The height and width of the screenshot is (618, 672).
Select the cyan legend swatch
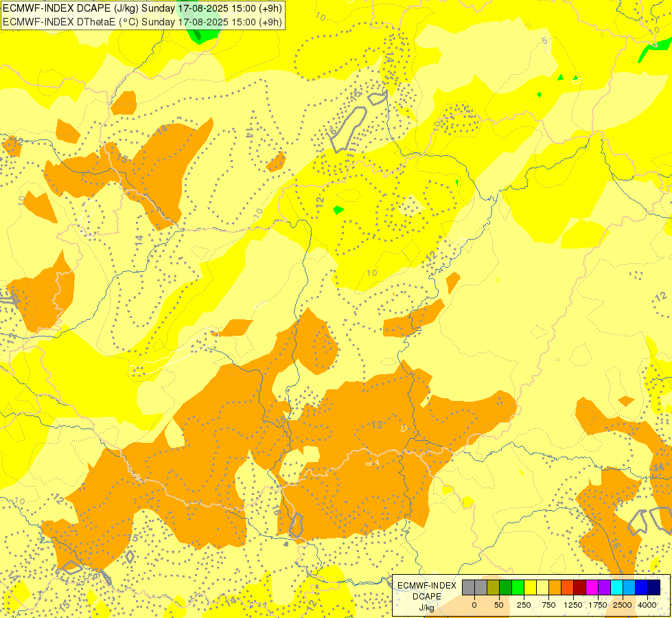[616, 588]
